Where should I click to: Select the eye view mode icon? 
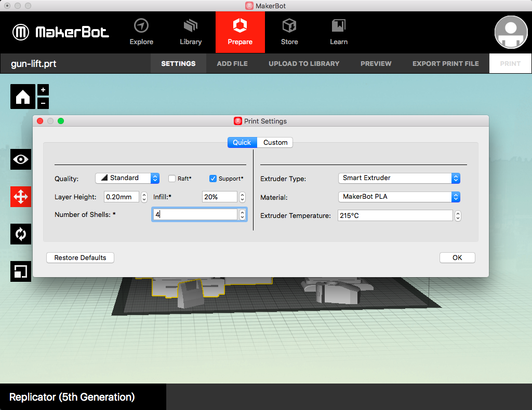coord(21,159)
